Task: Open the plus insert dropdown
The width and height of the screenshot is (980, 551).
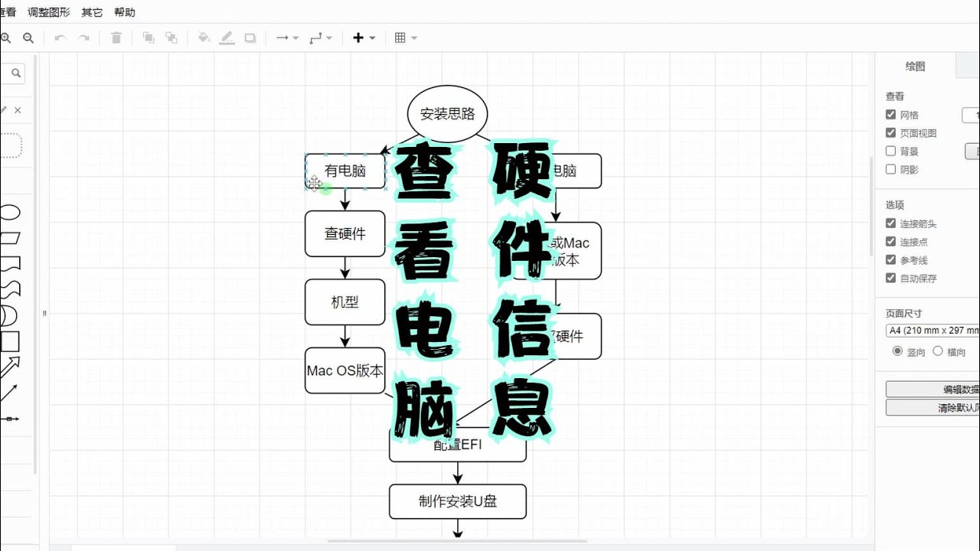Action: [364, 37]
